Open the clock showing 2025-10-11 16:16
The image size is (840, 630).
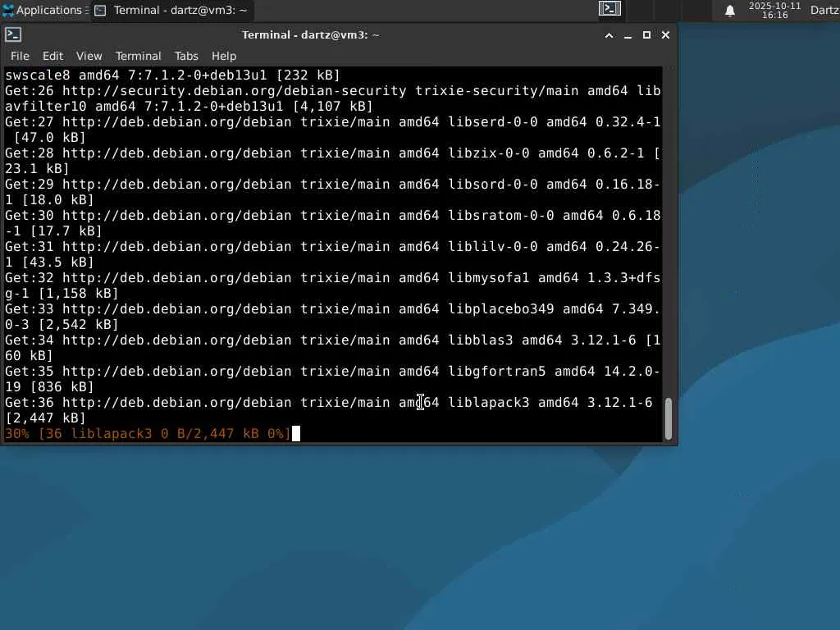coord(774,10)
